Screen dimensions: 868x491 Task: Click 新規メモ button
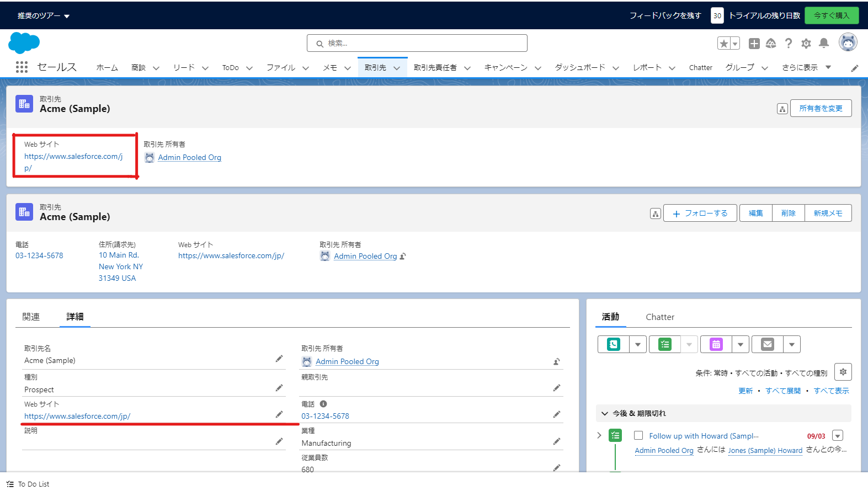[828, 213]
